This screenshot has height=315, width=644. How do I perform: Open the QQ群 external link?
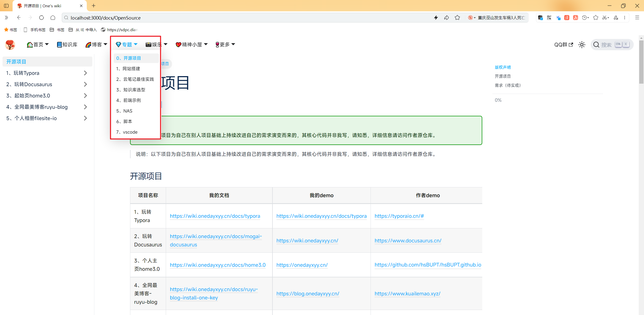click(564, 45)
